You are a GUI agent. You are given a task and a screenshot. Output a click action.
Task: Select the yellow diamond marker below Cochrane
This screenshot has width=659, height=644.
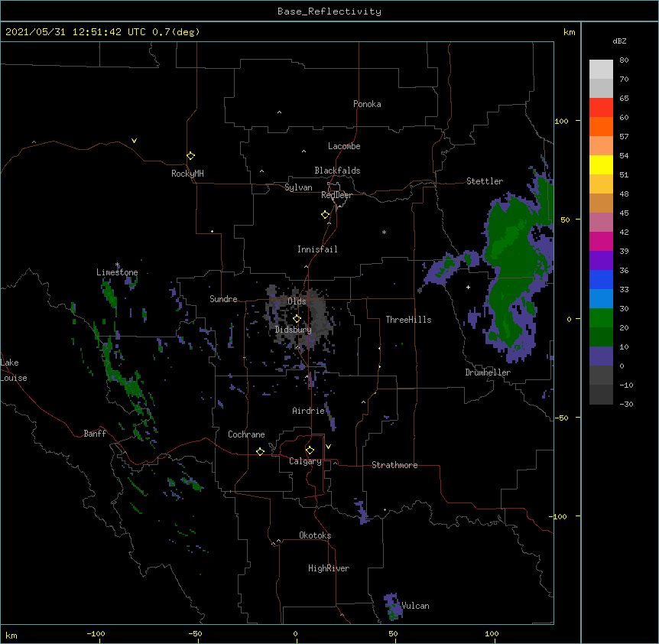(260, 451)
